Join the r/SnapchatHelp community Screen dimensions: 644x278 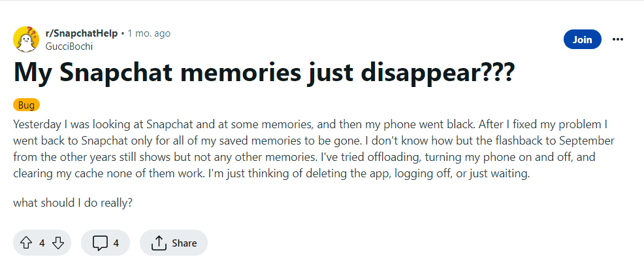(582, 39)
